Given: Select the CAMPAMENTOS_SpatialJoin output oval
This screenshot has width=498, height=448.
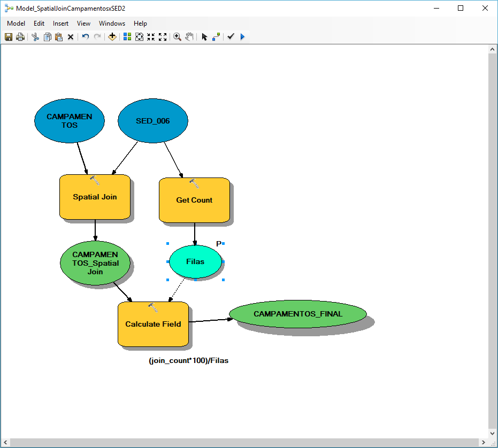Looking at the screenshot, I should tap(95, 263).
